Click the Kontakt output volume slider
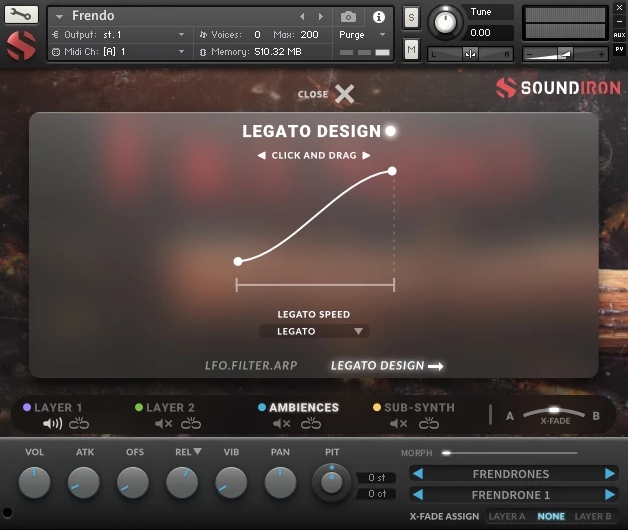This screenshot has width=628, height=530. click(x=565, y=54)
